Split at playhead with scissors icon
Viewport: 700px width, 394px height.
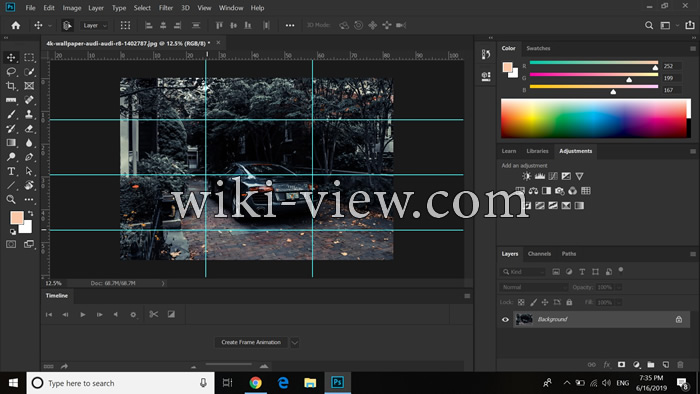point(154,314)
